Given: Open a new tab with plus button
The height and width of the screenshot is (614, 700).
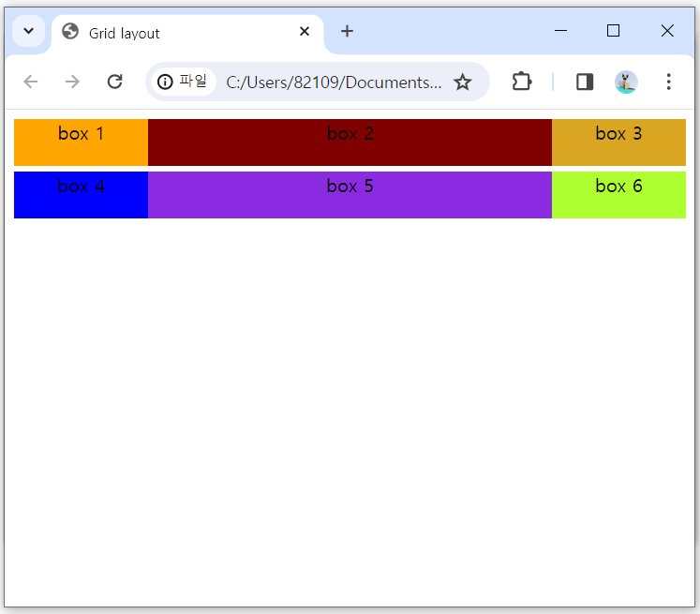Looking at the screenshot, I should coord(347,31).
